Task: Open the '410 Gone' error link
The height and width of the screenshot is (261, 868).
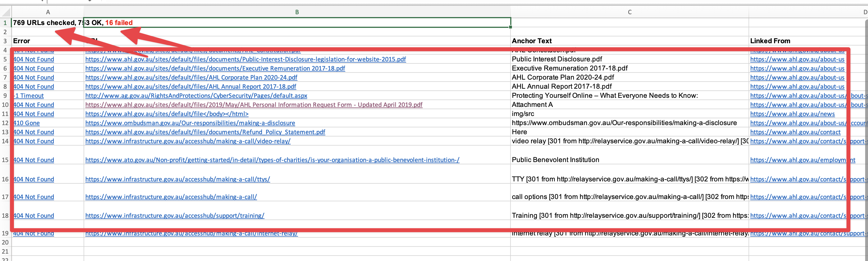Action: coord(27,123)
